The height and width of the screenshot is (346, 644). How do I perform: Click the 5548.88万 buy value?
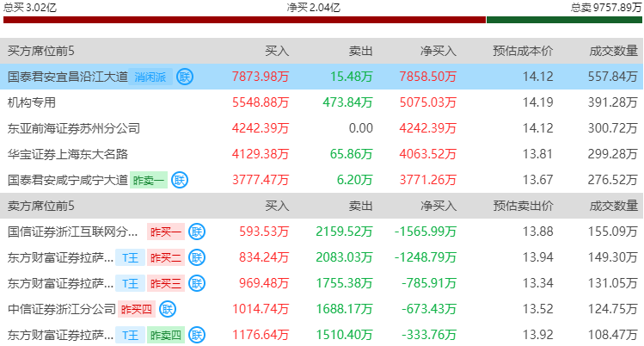(x=261, y=102)
